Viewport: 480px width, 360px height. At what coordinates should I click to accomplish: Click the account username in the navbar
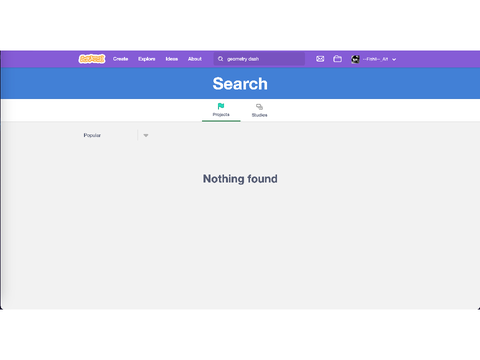click(375, 59)
